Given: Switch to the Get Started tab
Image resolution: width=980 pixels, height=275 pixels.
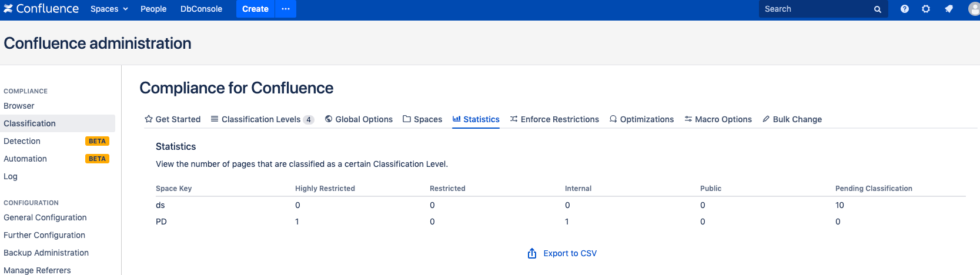Looking at the screenshot, I should tap(173, 119).
